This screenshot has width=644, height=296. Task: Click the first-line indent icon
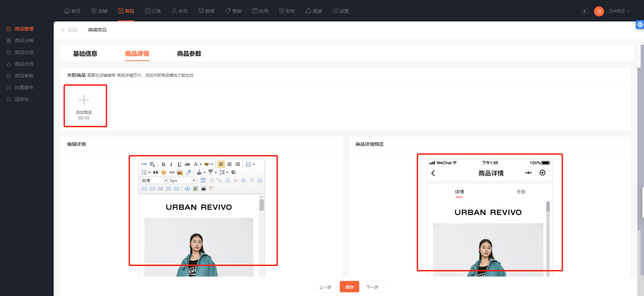[233, 172]
